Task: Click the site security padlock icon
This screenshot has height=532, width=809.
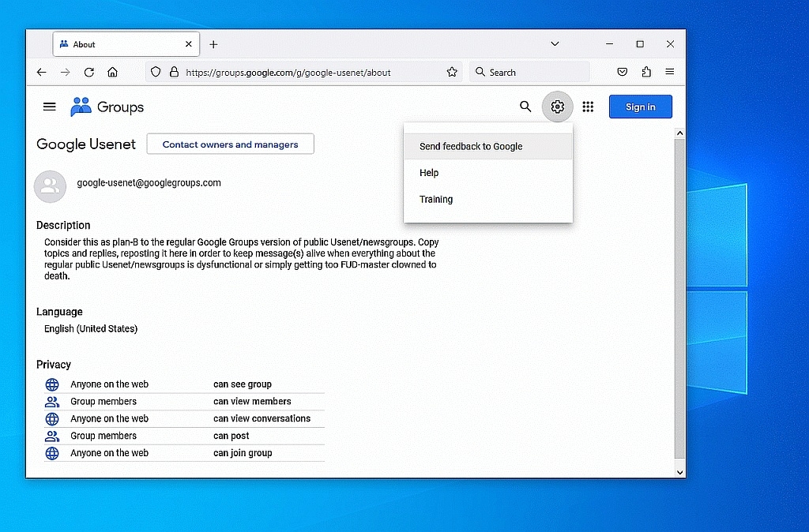Action: 175,72
